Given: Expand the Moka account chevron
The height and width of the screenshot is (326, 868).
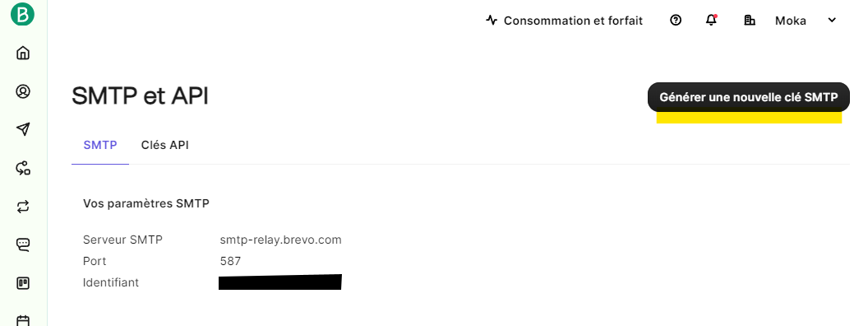Looking at the screenshot, I should tap(832, 21).
